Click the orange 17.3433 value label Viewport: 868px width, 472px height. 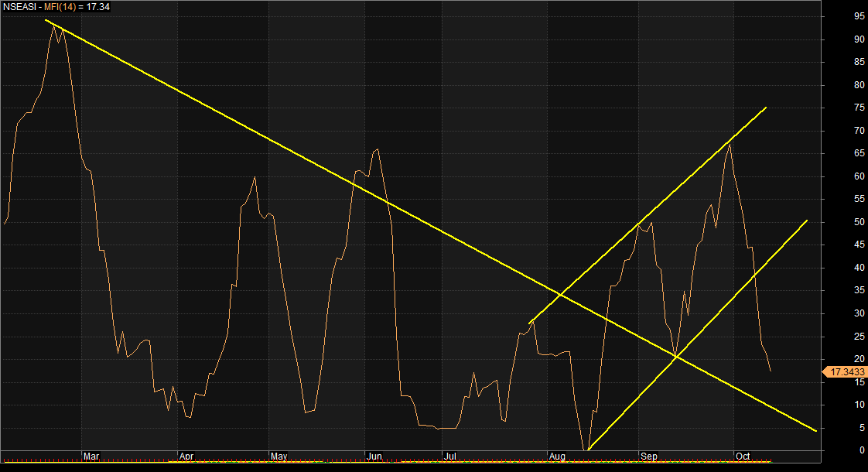tap(846, 371)
